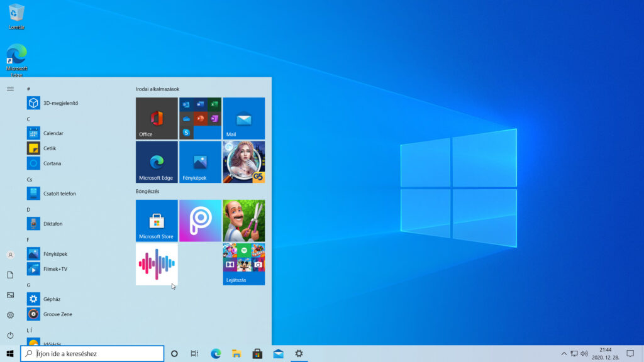
Task: Open the Mail tile
Action: [243, 118]
